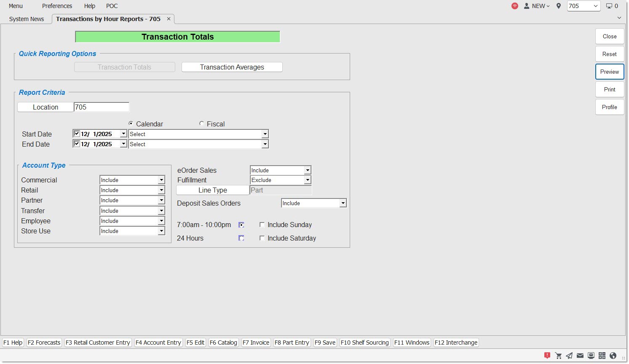Enable the Include Sunday checkbox
The image size is (629, 364).
click(262, 225)
